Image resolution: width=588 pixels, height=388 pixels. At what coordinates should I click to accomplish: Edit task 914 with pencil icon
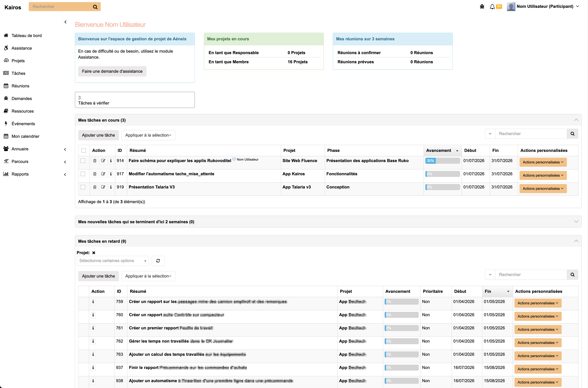103,161
